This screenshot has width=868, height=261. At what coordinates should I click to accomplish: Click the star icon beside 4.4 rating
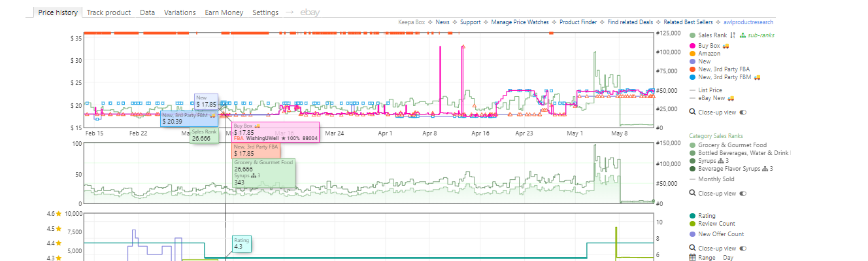pos(58,243)
